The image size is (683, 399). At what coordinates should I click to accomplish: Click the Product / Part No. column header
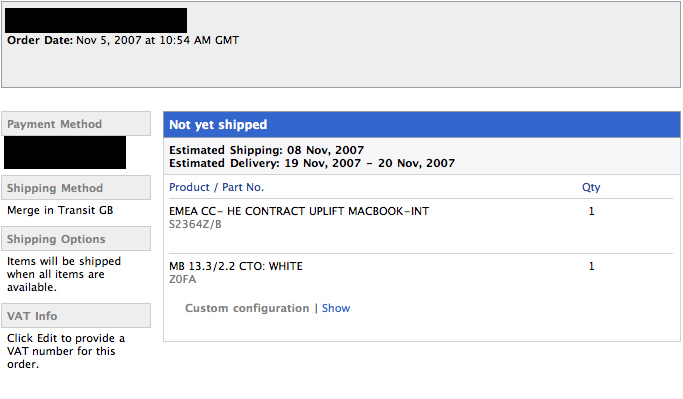click(x=216, y=187)
